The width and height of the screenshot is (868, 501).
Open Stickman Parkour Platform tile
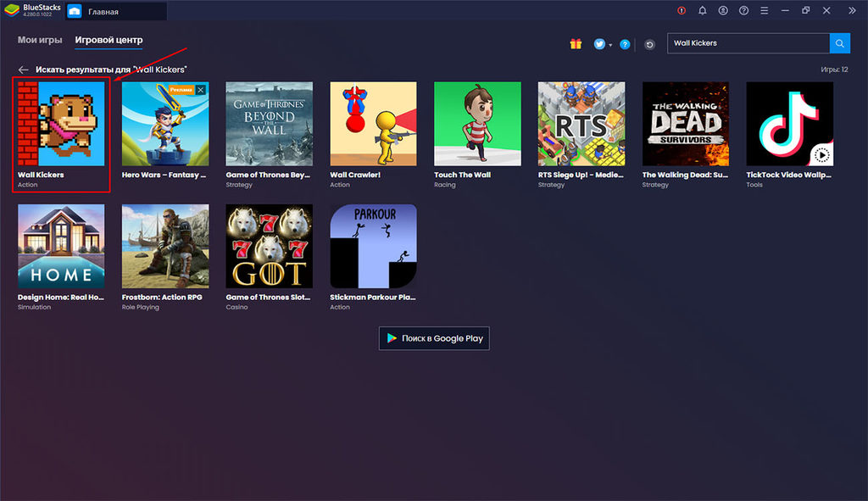click(373, 246)
